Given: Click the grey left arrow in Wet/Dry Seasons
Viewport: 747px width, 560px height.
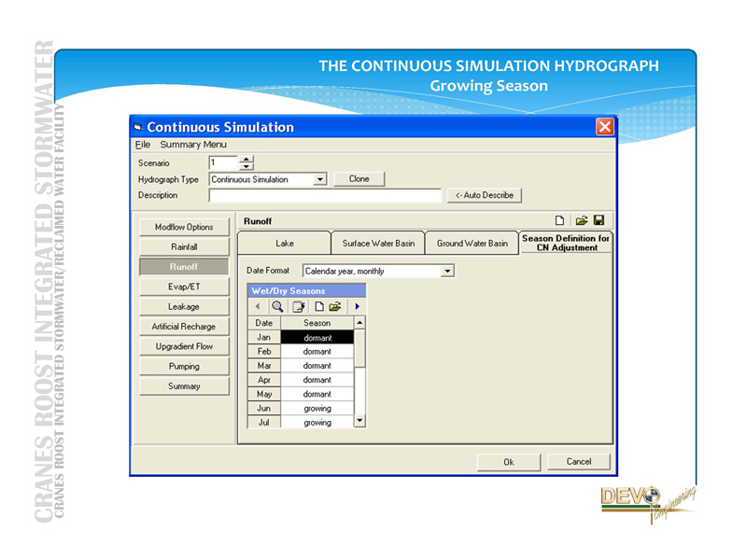Looking at the screenshot, I should pos(258,306).
